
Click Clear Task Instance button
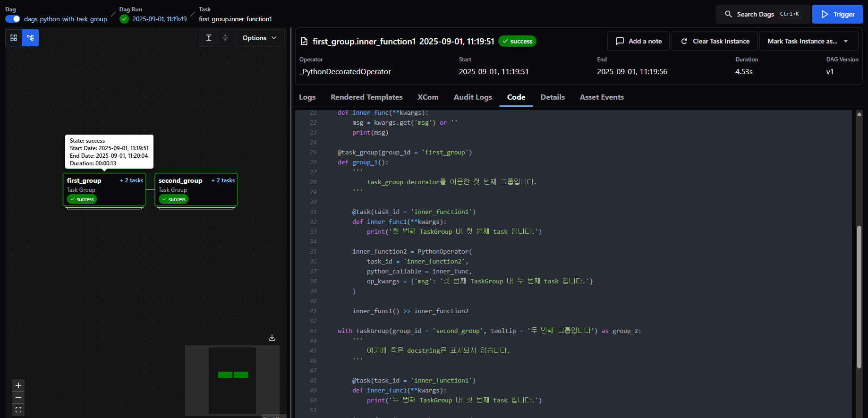tap(715, 41)
